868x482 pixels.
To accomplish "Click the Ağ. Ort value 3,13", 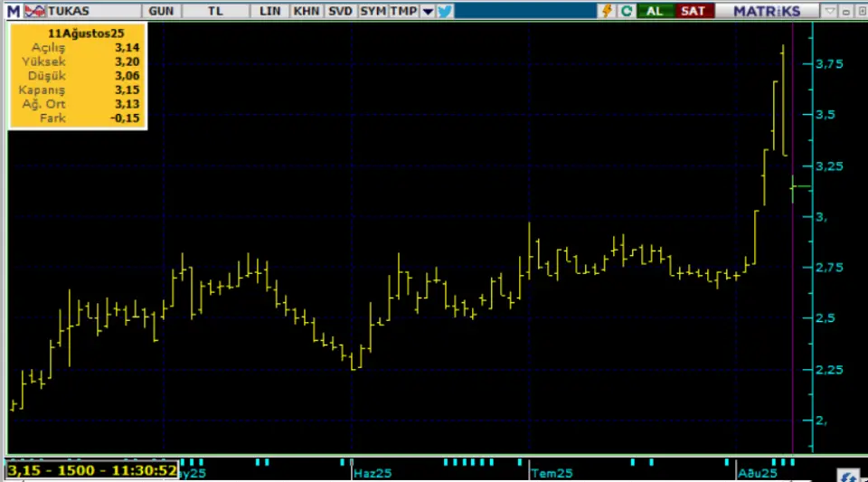I will pyautogui.click(x=127, y=104).
